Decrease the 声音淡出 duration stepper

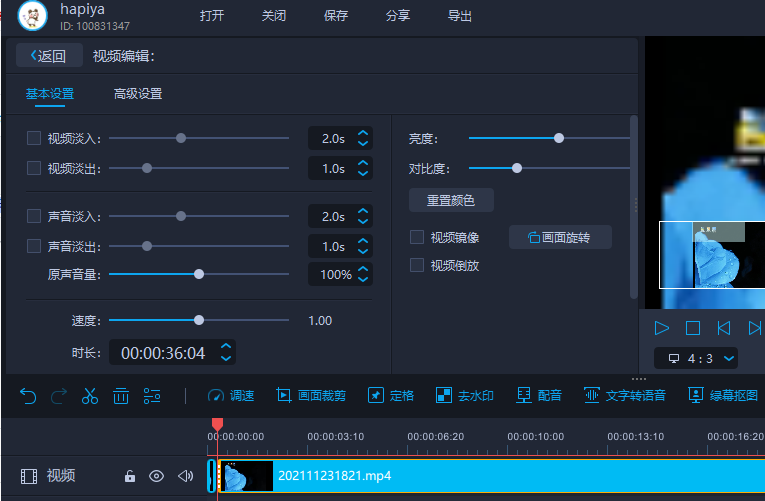click(x=362, y=251)
